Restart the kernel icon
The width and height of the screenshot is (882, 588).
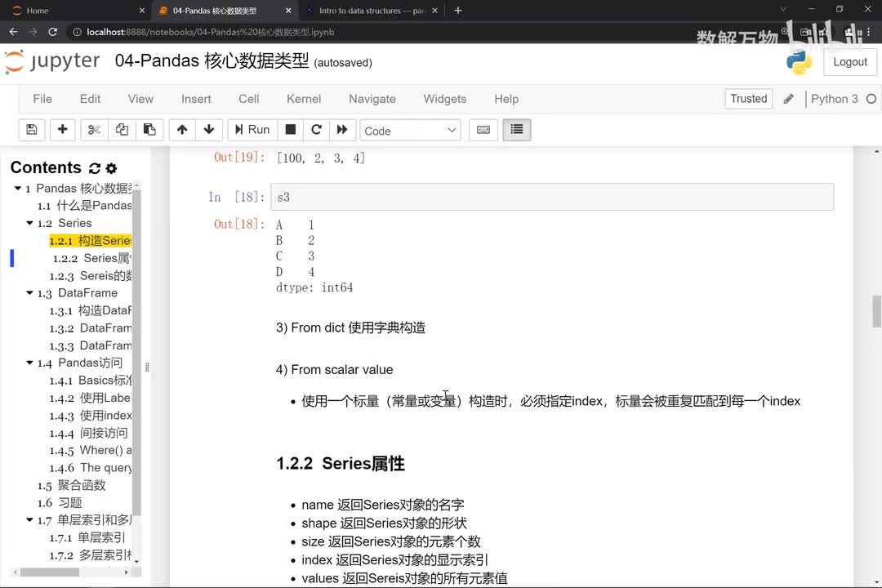316,130
